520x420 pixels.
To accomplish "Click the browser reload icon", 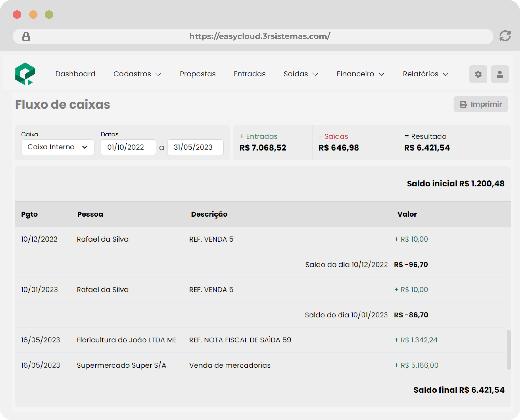I will click(x=505, y=36).
